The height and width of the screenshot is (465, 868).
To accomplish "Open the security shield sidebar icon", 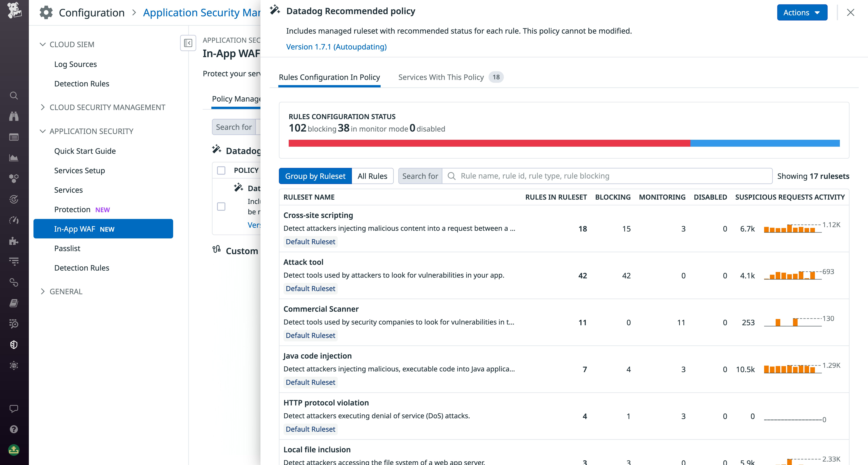I will pos(14,345).
